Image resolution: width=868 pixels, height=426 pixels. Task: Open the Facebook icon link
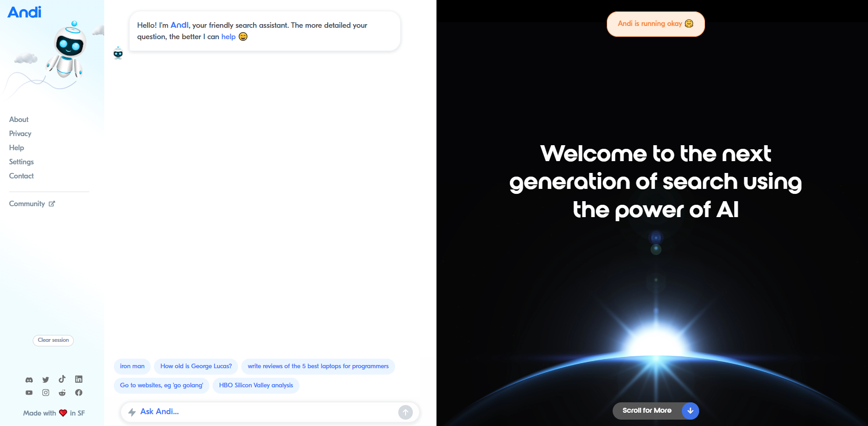(79, 393)
